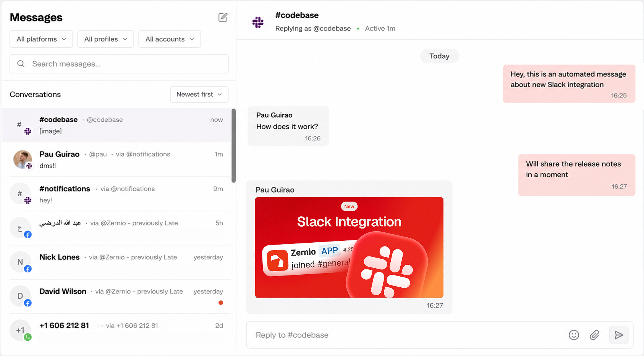Click the Conversations section label
Image resolution: width=644 pixels, height=356 pixels.
(35, 94)
